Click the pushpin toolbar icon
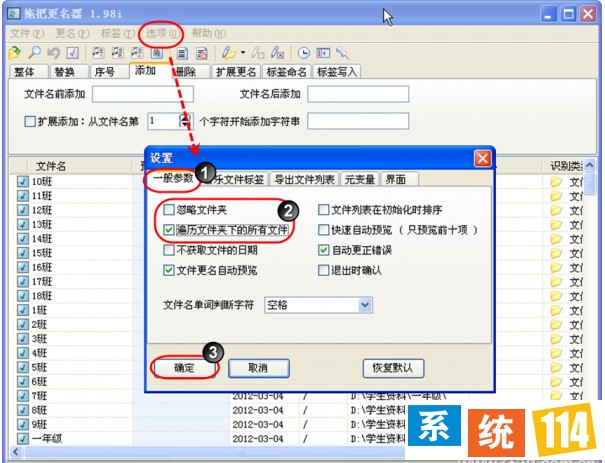The height and width of the screenshot is (463, 605). [342, 53]
